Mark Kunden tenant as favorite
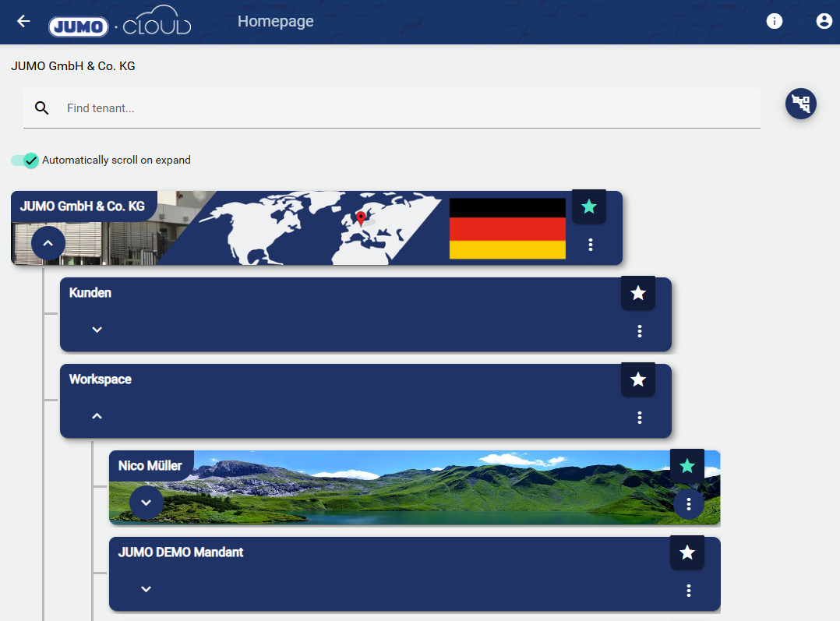The width and height of the screenshot is (840, 621). click(637, 293)
